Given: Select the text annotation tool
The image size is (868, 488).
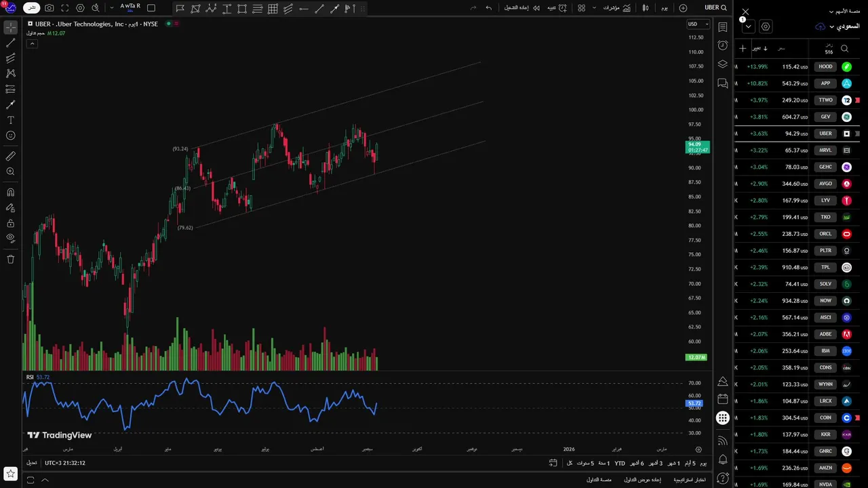Looking at the screenshot, I should 11,120.
